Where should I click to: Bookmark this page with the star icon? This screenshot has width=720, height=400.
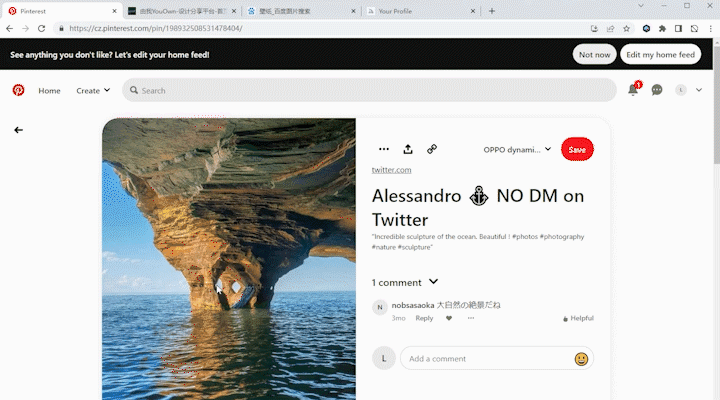[x=626, y=28]
